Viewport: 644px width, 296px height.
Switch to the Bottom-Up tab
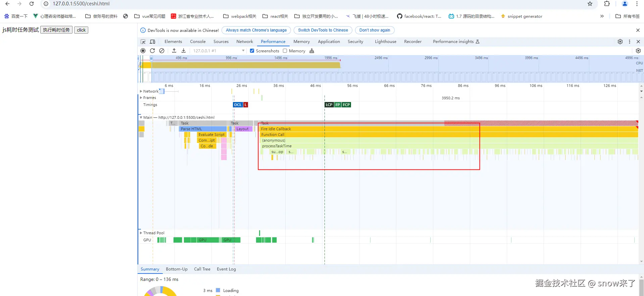177,269
